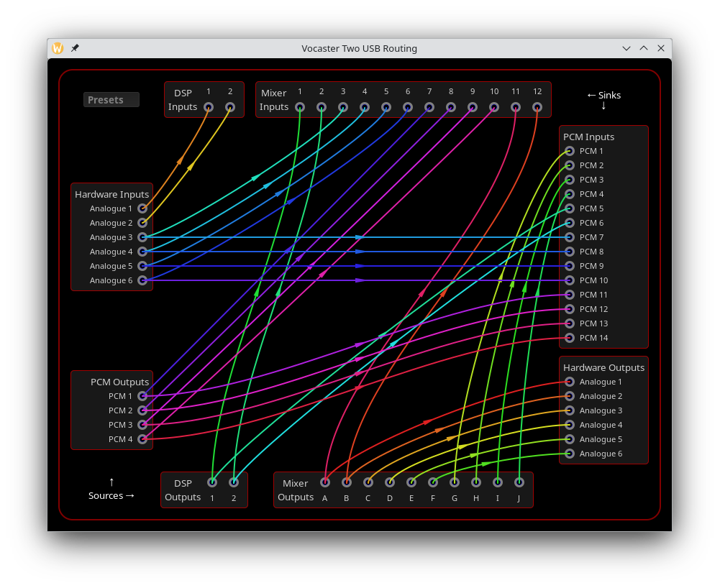
Task: Pin the window with the pin icon
Action: coord(75,48)
